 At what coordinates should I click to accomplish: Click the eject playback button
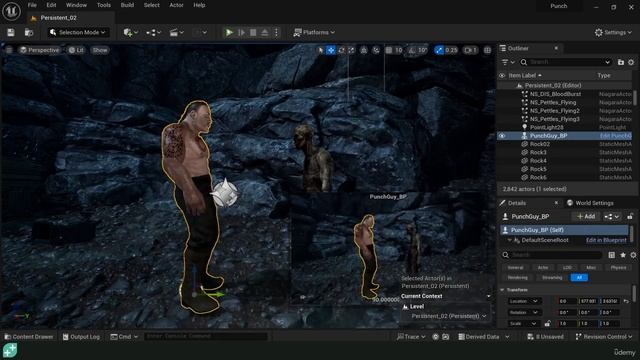click(x=264, y=32)
